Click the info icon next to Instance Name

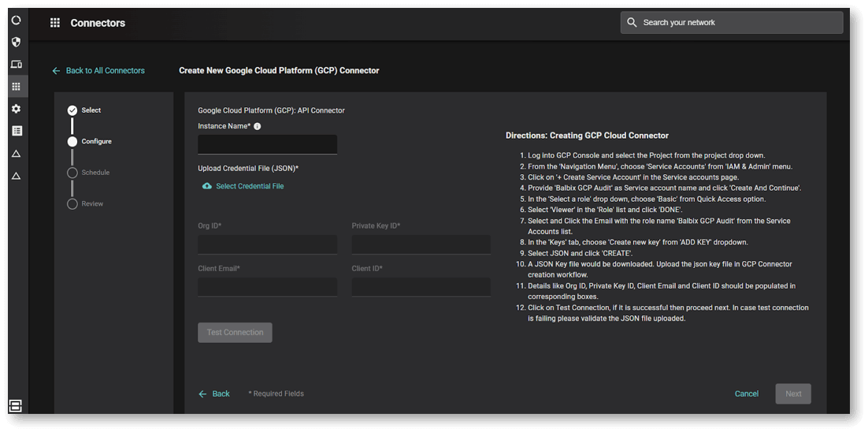tap(258, 126)
